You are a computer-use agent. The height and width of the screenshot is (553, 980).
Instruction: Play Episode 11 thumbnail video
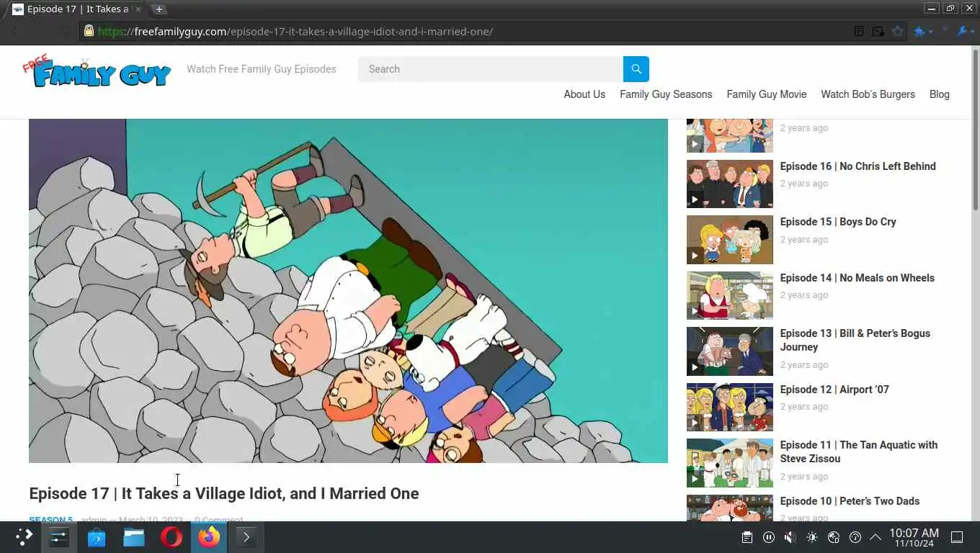729,463
